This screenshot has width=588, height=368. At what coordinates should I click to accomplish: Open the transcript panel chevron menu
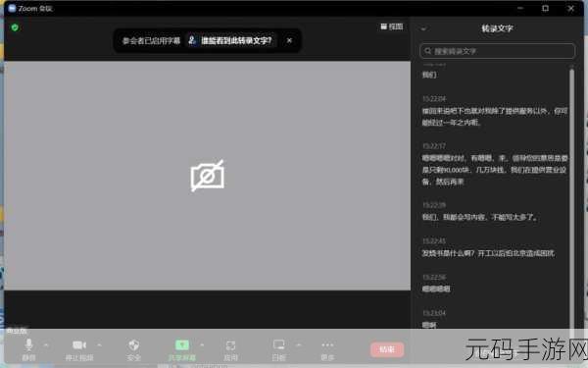point(423,28)
